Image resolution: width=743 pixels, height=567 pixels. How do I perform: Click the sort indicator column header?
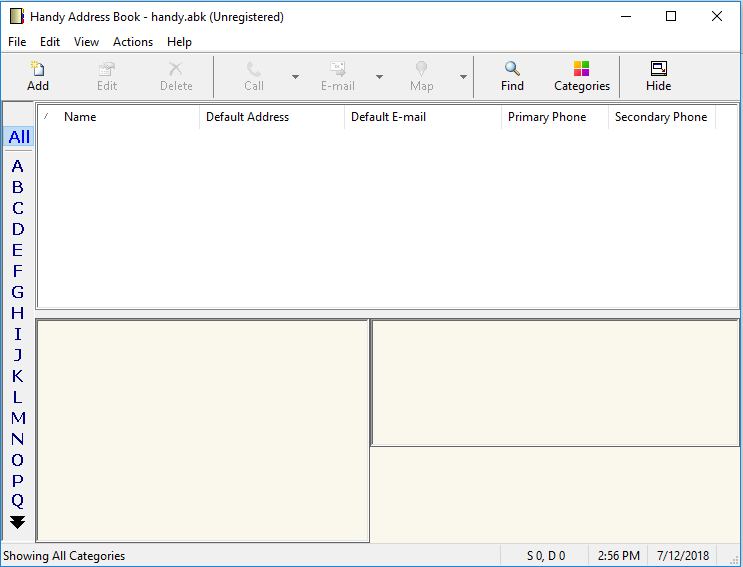46,117
